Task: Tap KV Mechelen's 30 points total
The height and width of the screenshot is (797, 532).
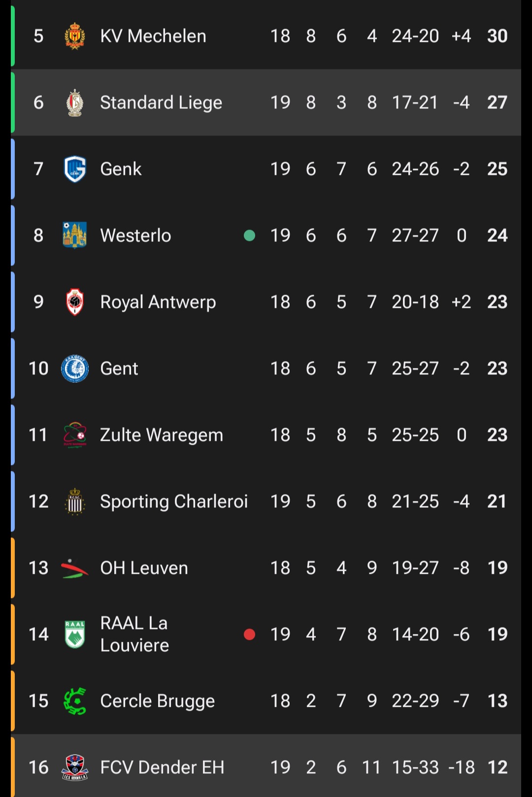Action: (x=497, y=36)
